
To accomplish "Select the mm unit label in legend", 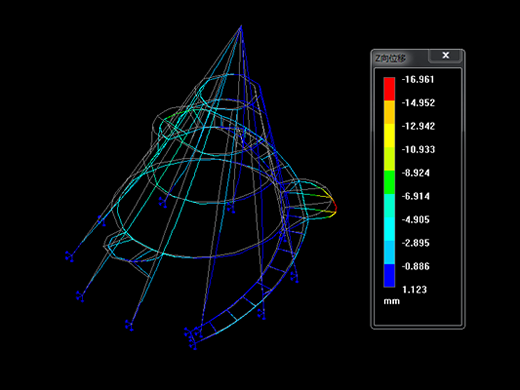I will (391, 301).
